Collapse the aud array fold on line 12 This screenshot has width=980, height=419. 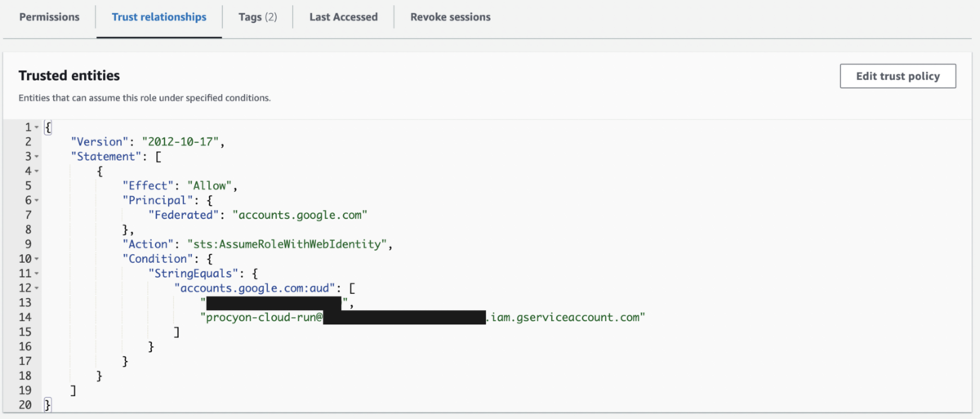coord(38,288)
